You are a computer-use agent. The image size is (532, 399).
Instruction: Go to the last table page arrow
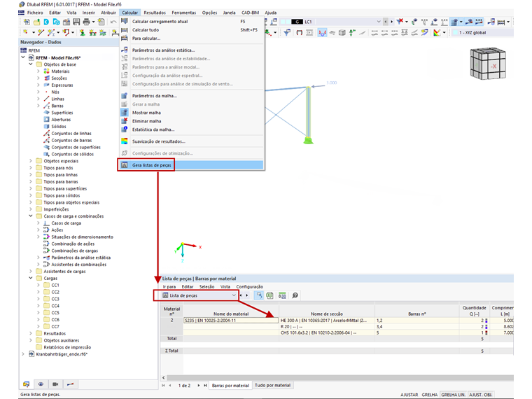[x=205, y=386]
